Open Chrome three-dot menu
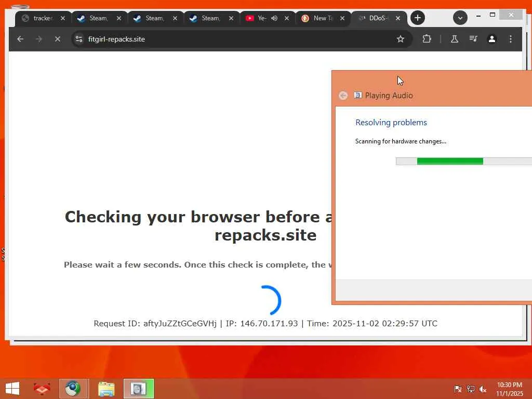The image size is (532, 399). 510,39
